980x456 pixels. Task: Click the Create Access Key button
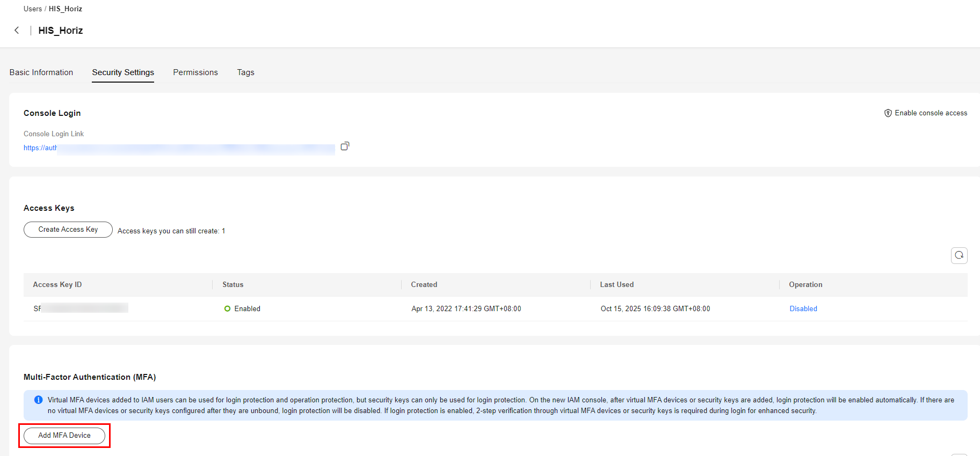tap(68, 230)
